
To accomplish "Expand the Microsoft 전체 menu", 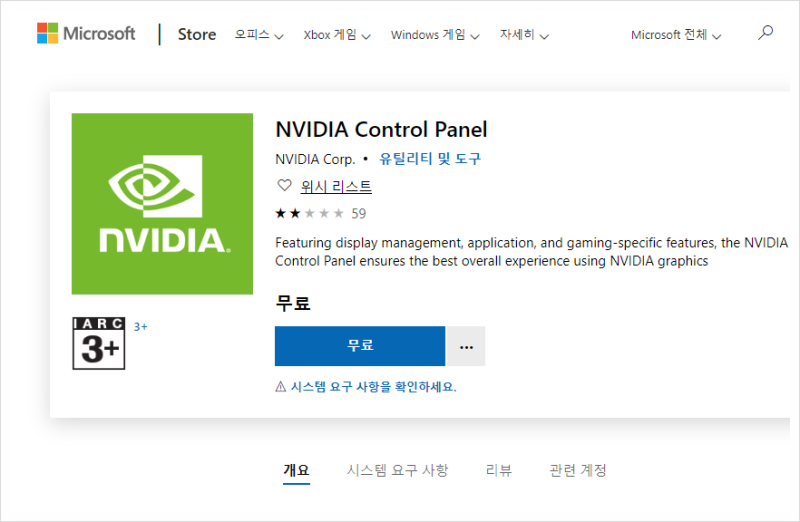I will 676,35.
